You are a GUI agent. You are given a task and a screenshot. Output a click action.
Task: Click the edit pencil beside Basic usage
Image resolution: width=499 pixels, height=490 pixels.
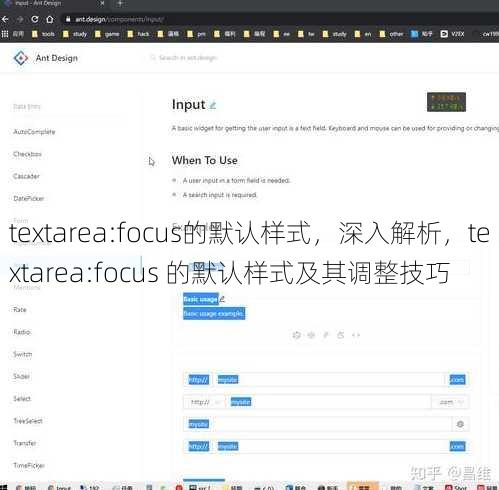pos(222,299)
